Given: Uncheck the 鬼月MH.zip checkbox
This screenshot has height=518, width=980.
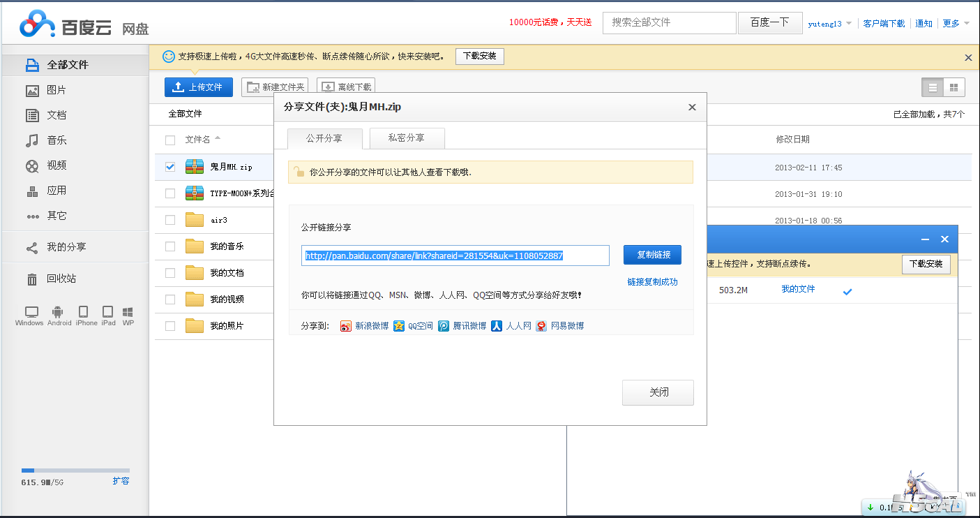Looking at the screenshot, I should coord(170,167).
